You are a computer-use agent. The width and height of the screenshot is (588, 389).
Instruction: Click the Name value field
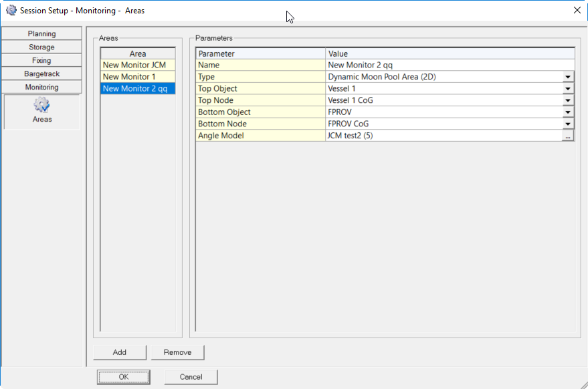[448, 66]
